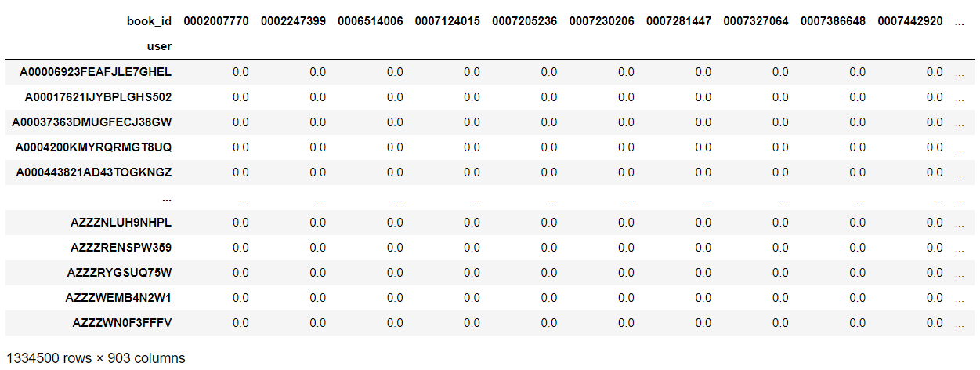Click column header 0007124015
The width and height of the screenshot is (980, 370).
coord(447,21)
